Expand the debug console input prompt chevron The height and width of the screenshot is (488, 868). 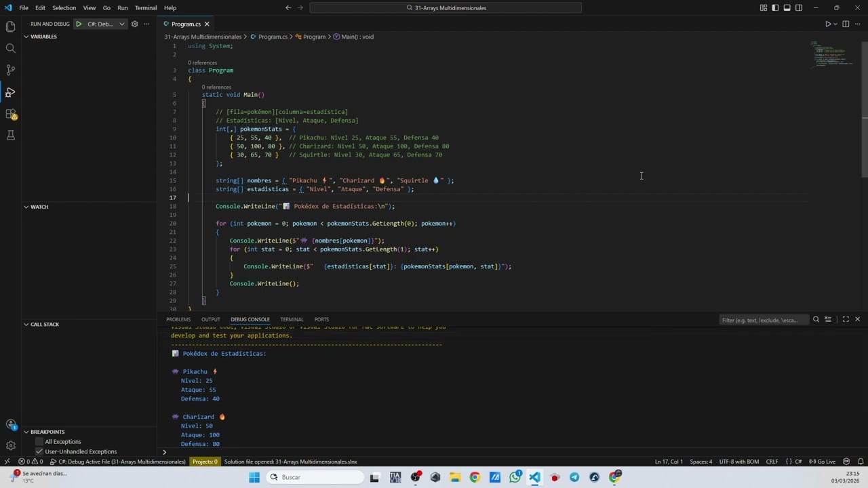point(164,452)
